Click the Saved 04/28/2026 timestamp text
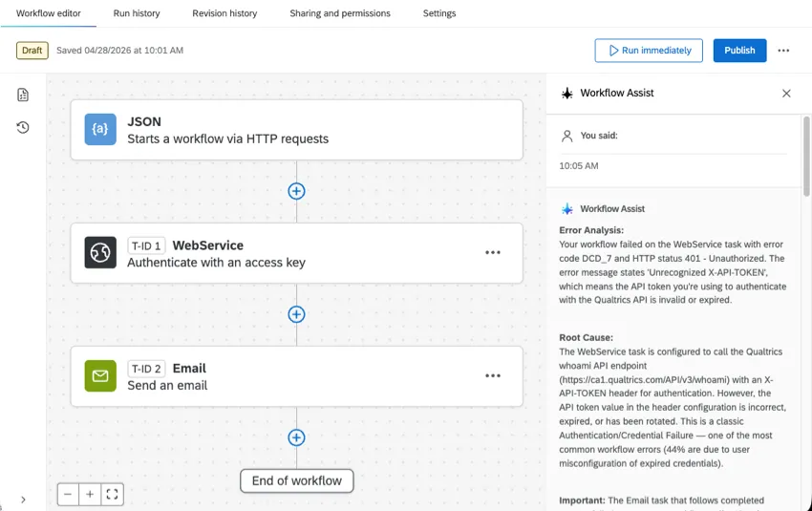Image resolution: width=812 pixels, height=511 pixels. (x=119, y=51)
